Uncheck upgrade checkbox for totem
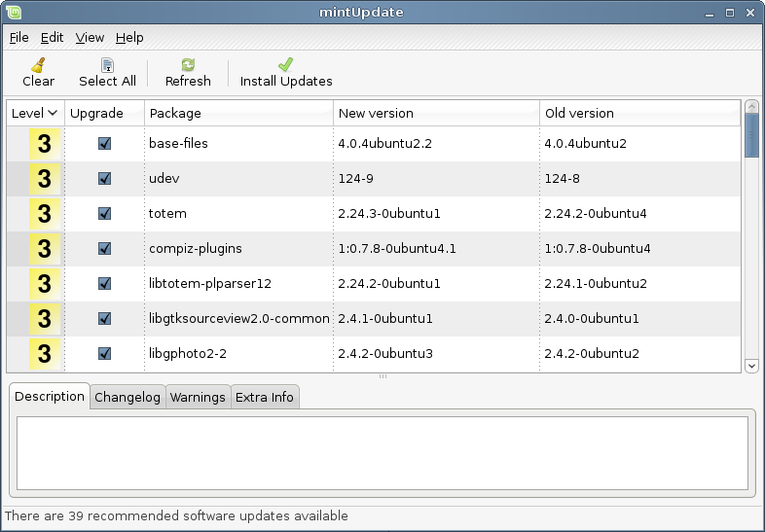 tap(104, 214)
